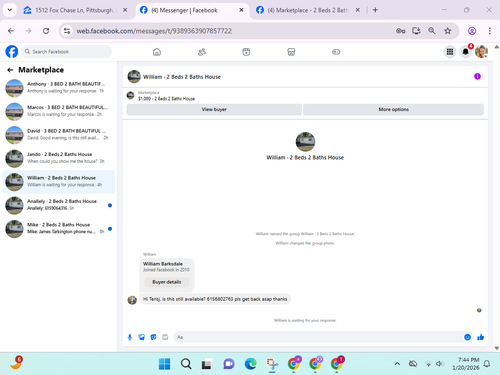The image size is (500, 375).
Task: Open conversation info purple icon
Action: tap(477, 76)
